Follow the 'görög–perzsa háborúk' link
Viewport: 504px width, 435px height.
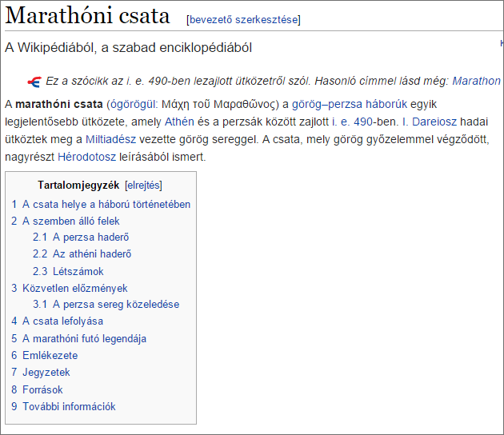350,105
